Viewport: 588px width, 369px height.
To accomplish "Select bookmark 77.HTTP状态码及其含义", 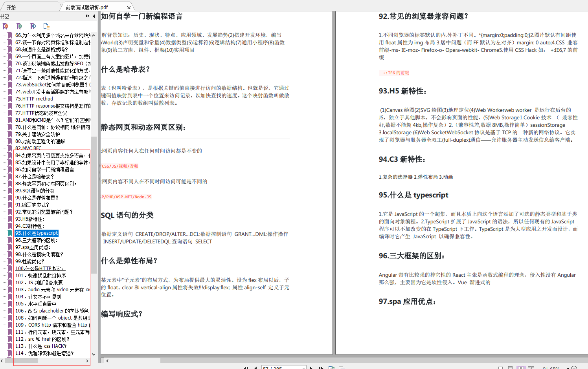I will [x=41, y=113].
